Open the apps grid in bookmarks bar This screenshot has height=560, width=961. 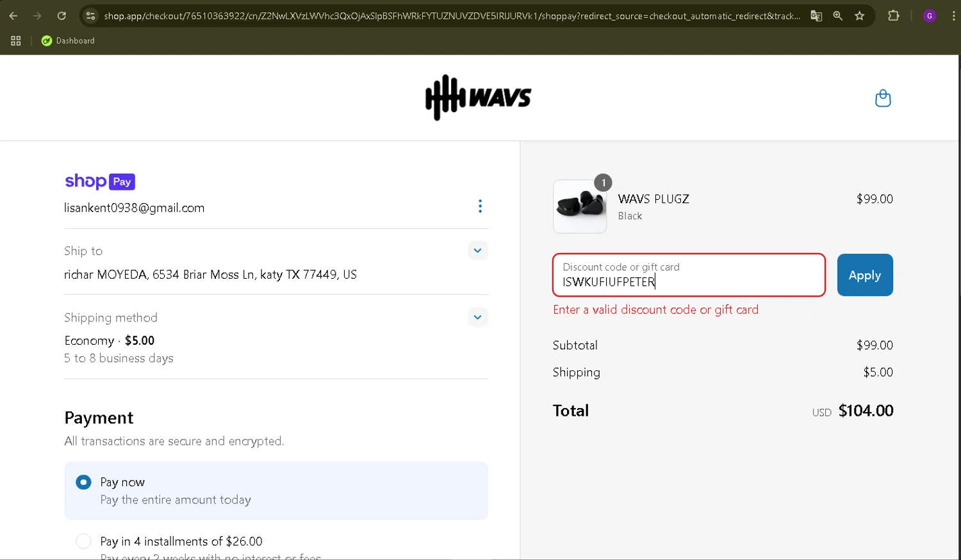click(16, 41)
